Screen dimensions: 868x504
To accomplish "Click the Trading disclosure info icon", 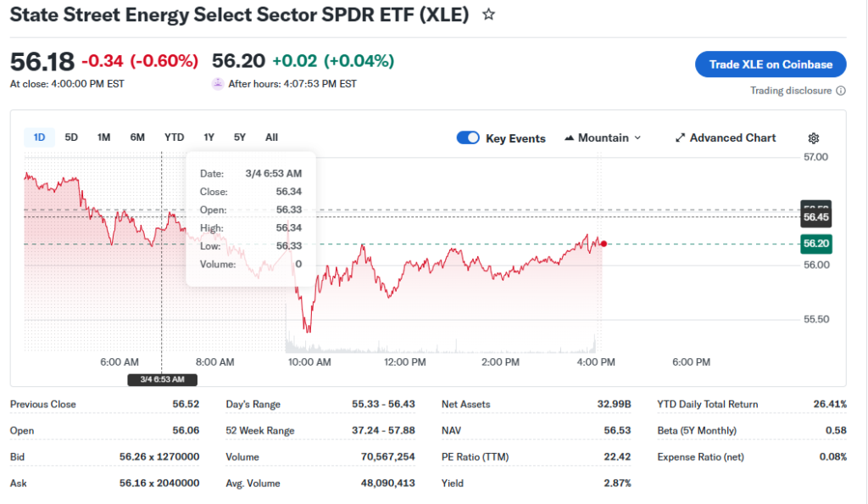I will [x=841, y=91].
